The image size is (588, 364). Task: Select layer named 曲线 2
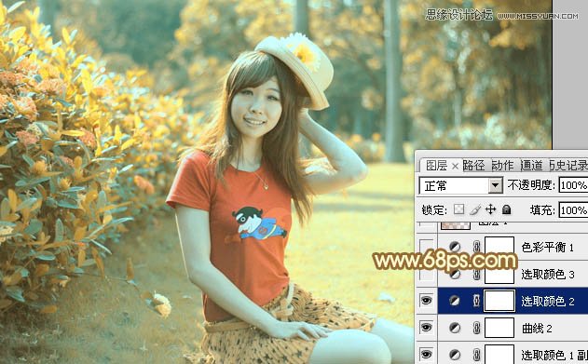click(x=537, y=329)
